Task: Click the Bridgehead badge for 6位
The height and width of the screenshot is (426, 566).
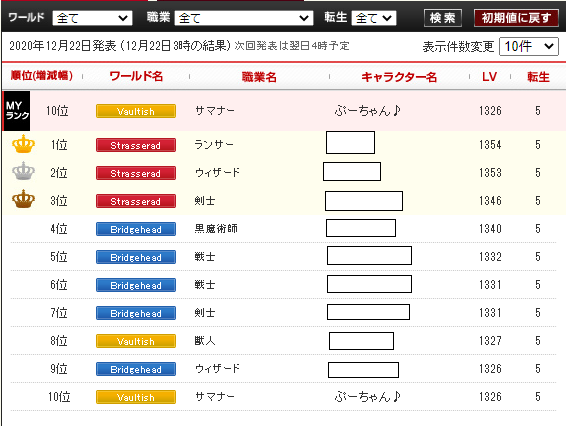Action: [x=136, y=285]
